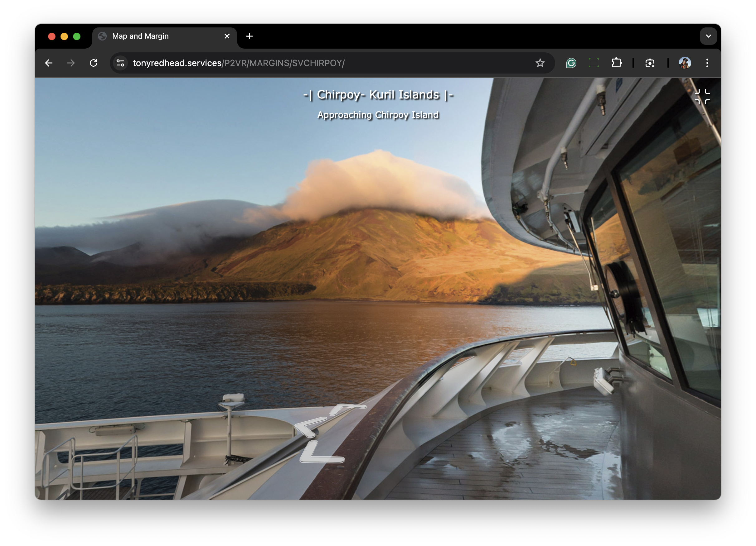The image size is (756, 546).
Task: Reload the current page
Action: pyautogui.click(x=94, y=63)
